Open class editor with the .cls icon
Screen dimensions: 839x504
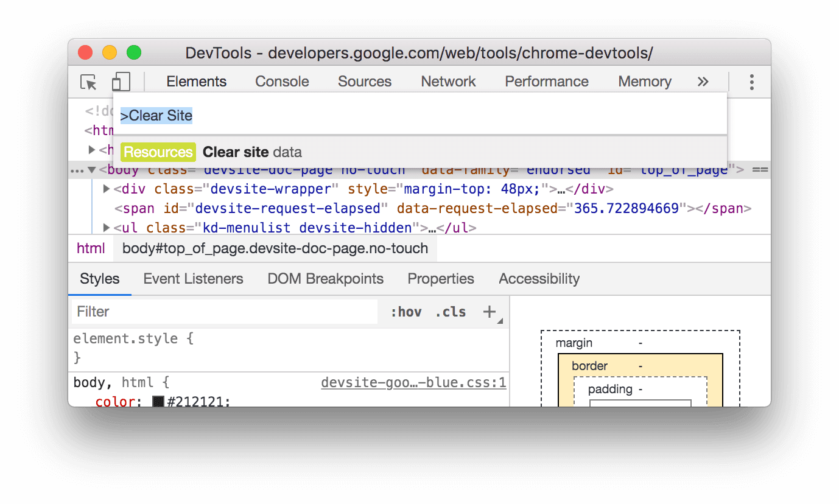click(x=451, y=311)
